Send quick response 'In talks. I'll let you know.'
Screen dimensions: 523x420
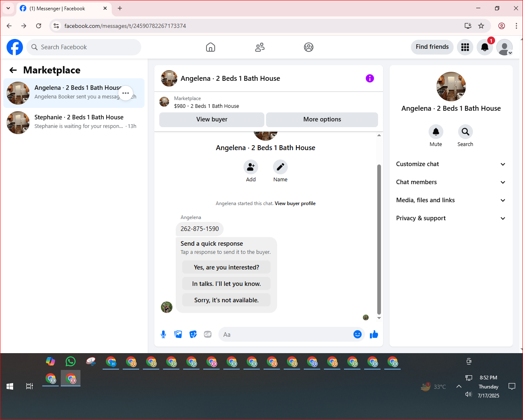pyautogui.click(x=227, y=284)
